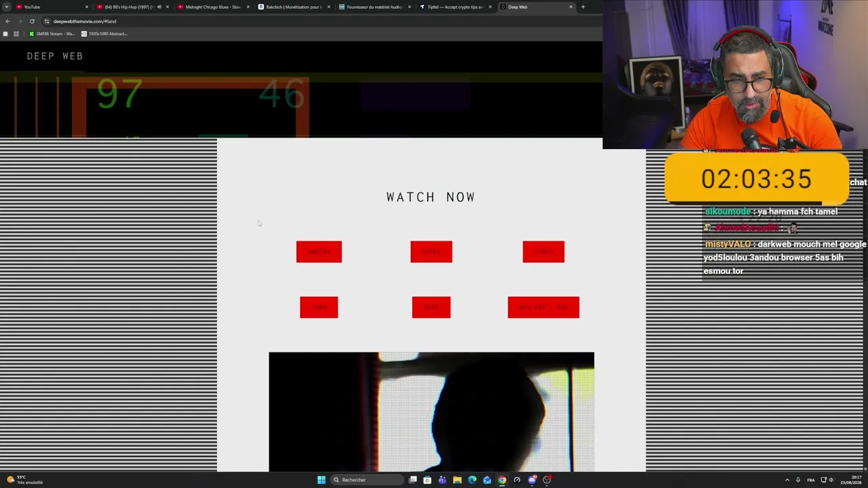Watch the movie on Apple

point(431,251)
